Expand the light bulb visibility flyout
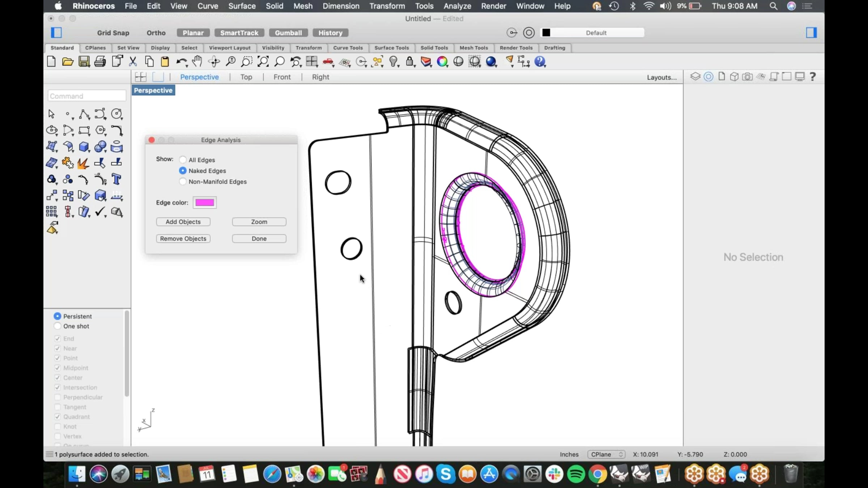 point(398,66)
